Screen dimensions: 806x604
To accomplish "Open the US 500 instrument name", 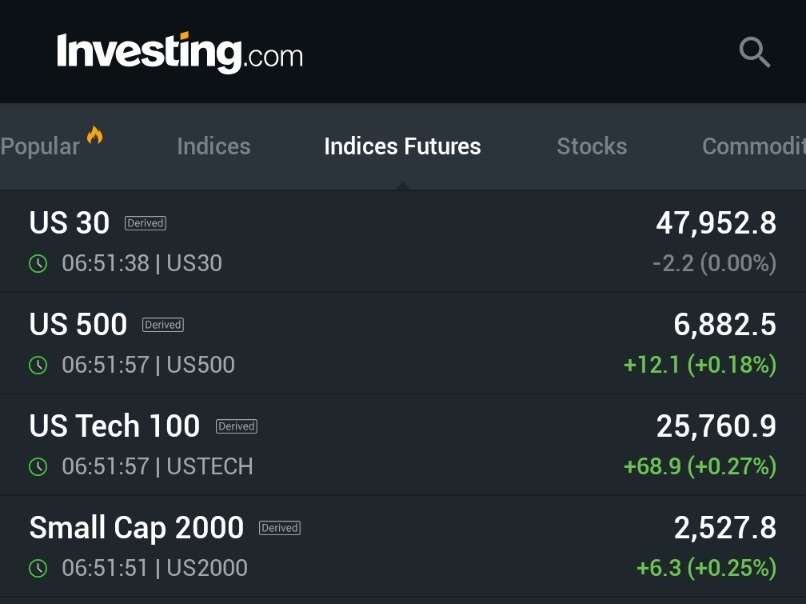I will pyautogui.click(x=78, y=325).
